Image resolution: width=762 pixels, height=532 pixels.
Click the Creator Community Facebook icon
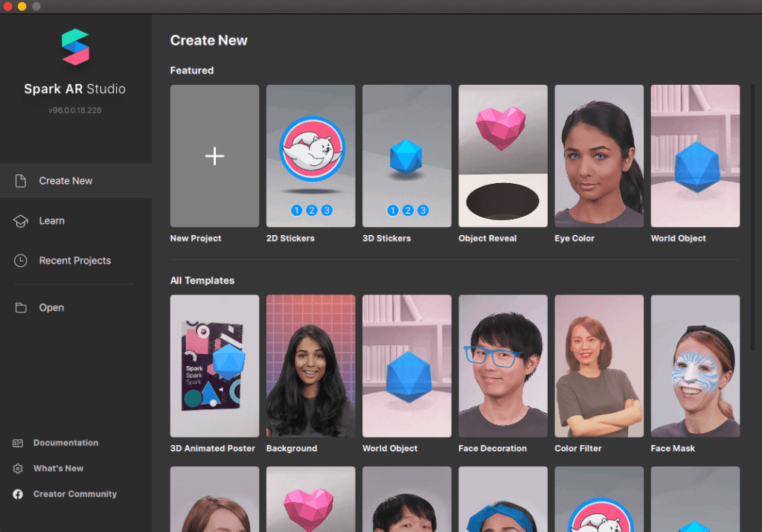point(18,494)
